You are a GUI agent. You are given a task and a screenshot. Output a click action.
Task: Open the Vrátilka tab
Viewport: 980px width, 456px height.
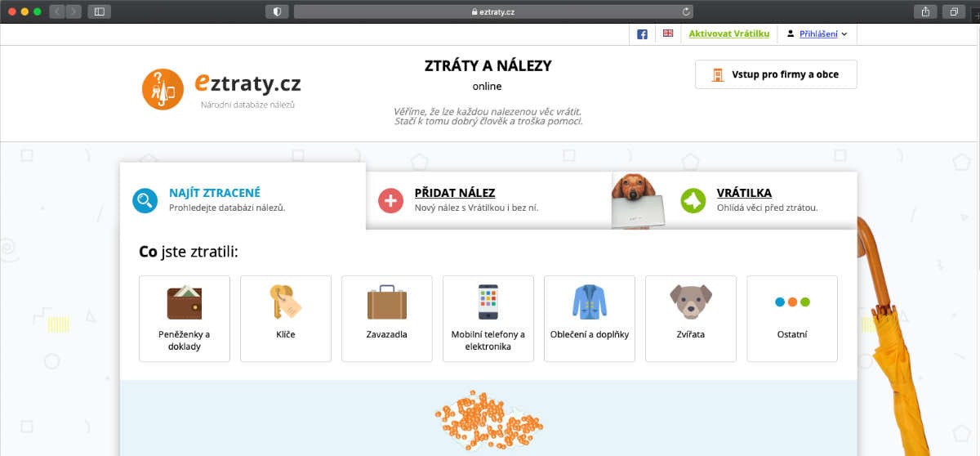pos(735,200)
